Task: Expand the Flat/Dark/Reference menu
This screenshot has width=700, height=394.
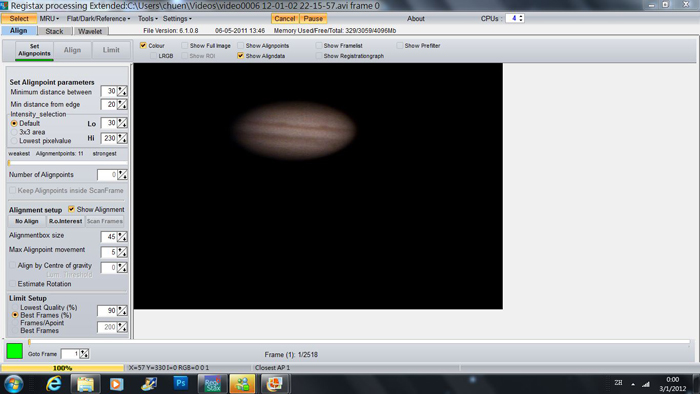Action: pyautogui.click(x=98, y=19)
